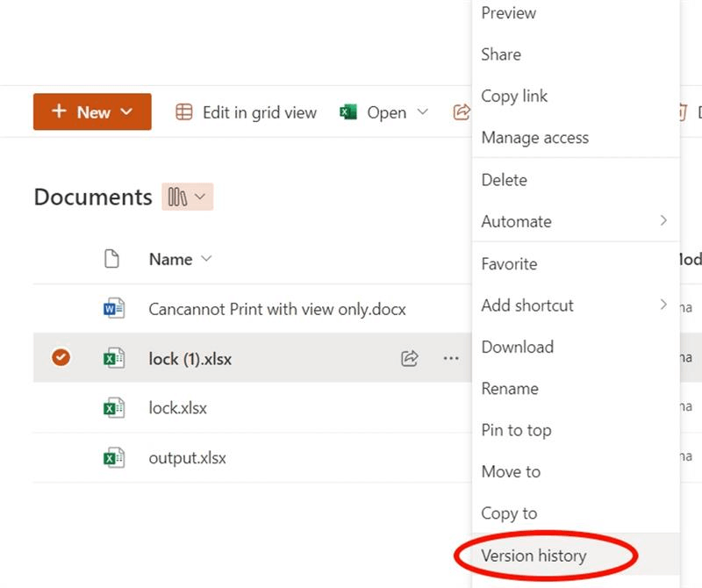Share lock (1).xlsx using row share icon

409,358
